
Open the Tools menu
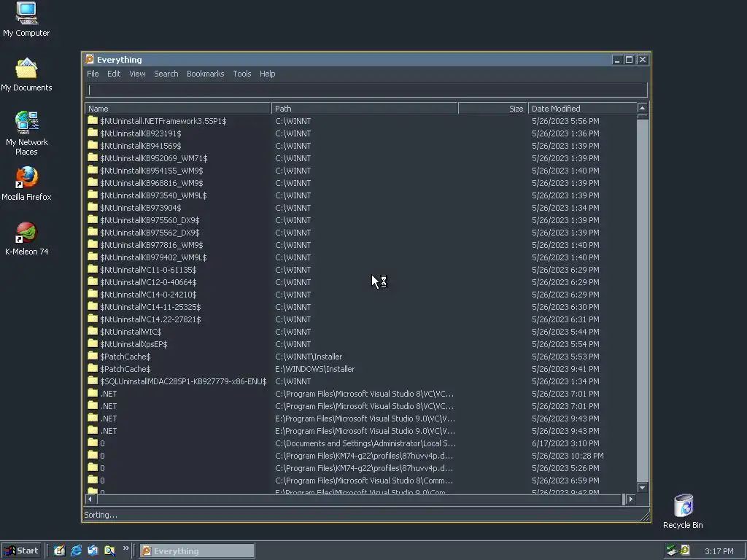(242, 74)
